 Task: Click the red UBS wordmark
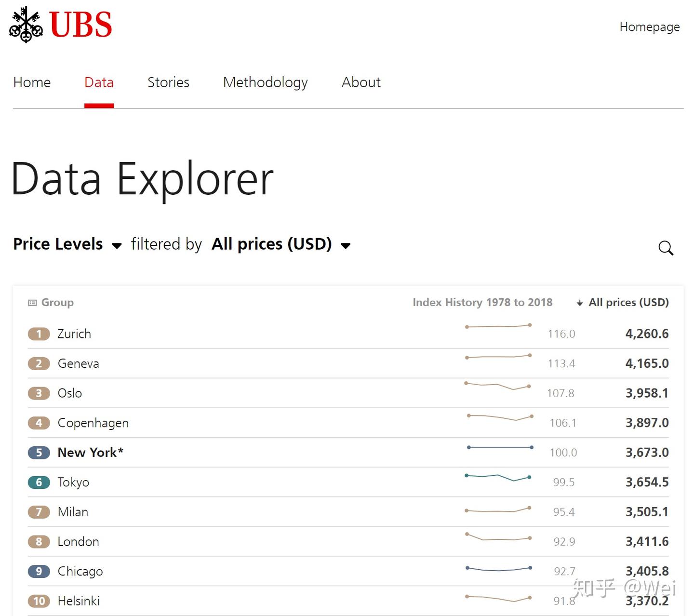click(80, 25)
